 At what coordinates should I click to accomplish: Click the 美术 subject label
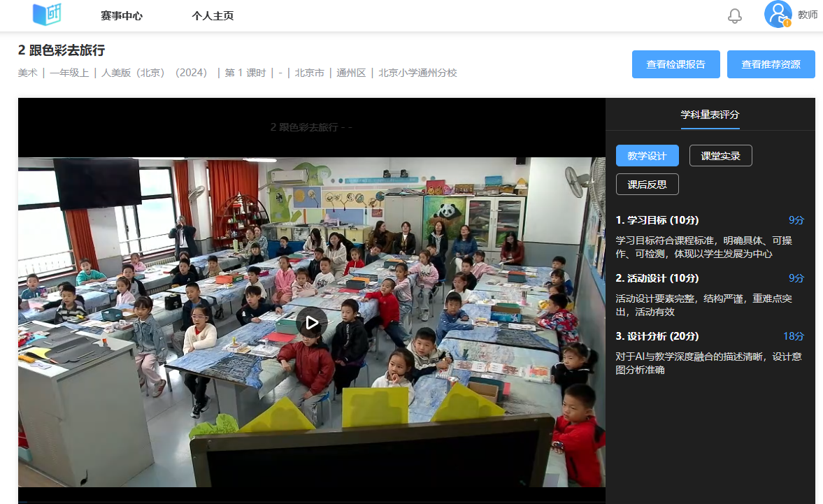tap(27, 72)
